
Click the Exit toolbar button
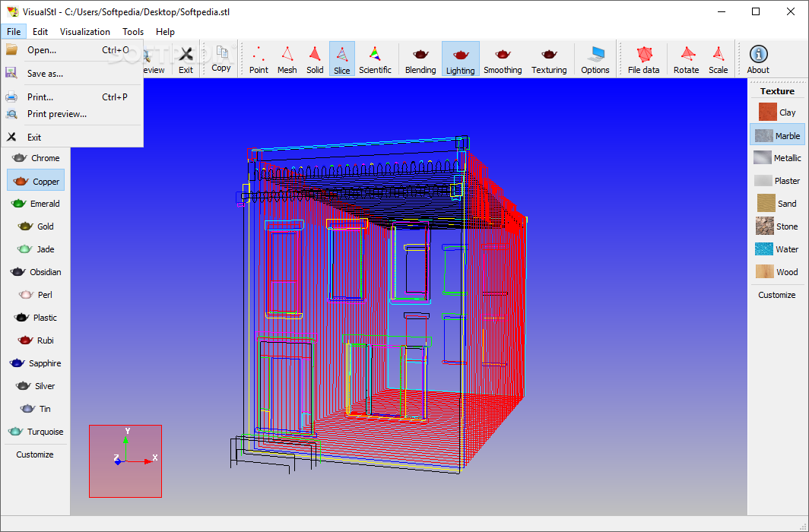tap(186, 59)
